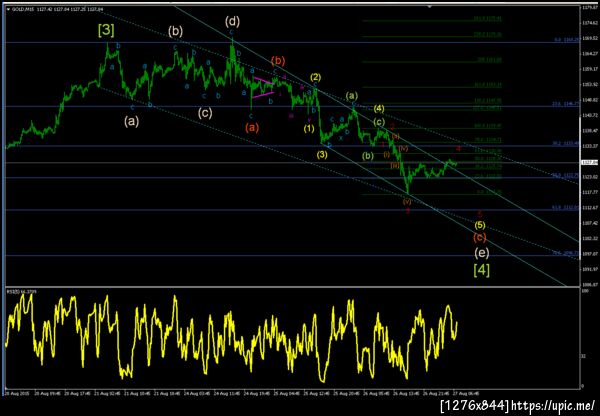This screenshot has width=600, height=416.
Task: Select the orange (b) wave label
Action: pos(278,60)
